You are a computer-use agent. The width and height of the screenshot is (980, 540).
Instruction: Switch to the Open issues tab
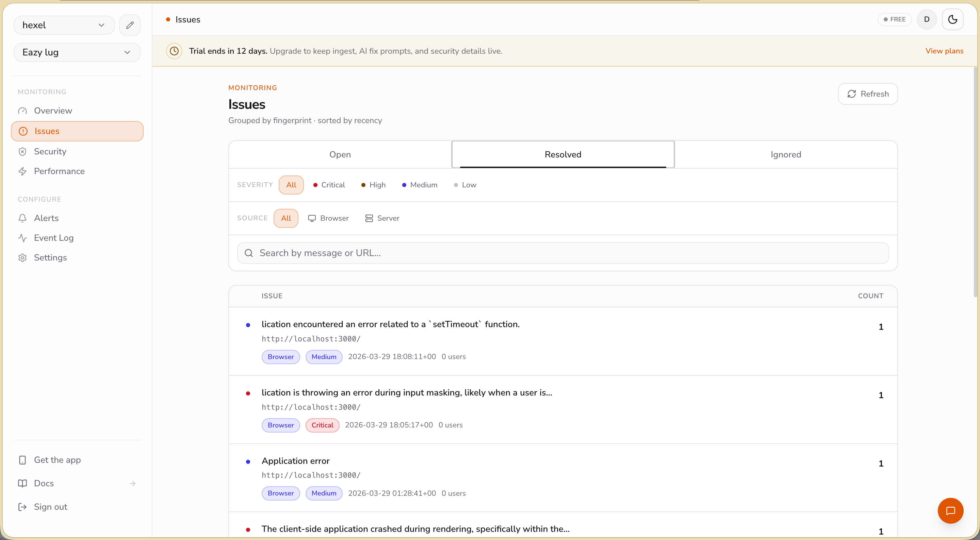click(x=340, y=154)
